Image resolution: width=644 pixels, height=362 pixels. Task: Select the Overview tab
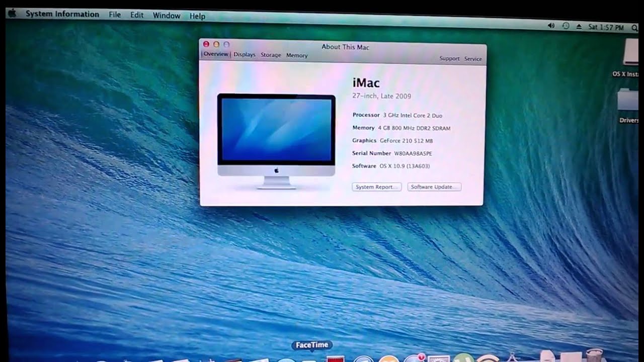pos(216,54)
